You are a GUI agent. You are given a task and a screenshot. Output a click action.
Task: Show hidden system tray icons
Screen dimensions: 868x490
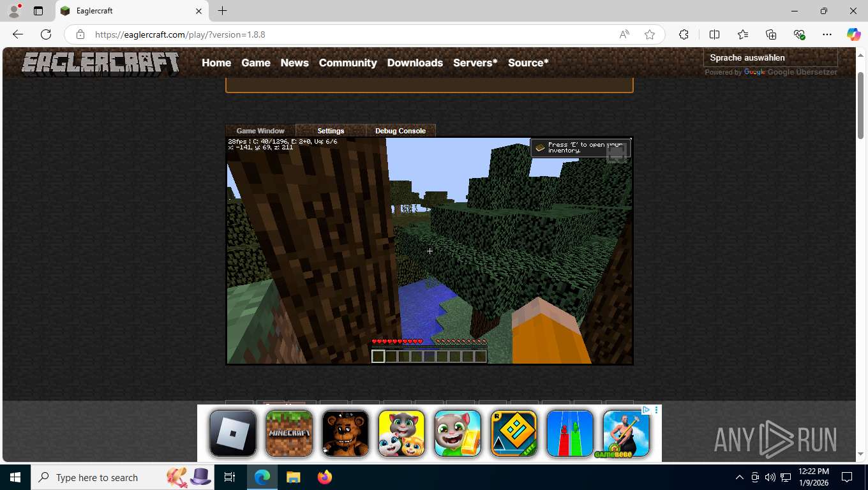740,477
